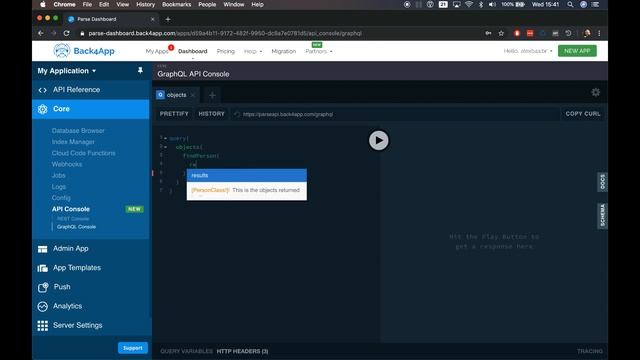The image size is (640, 360).
Task: Open the Query Variables panel
Action: pyautogui.click(x=186, y=351)
